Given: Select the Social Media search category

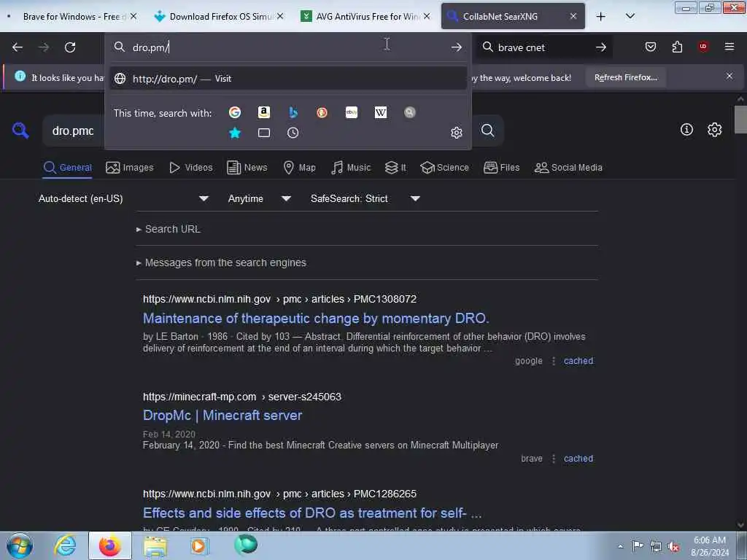Looking at the screenshot, I should pyautogui.click(x=568, y=168).
